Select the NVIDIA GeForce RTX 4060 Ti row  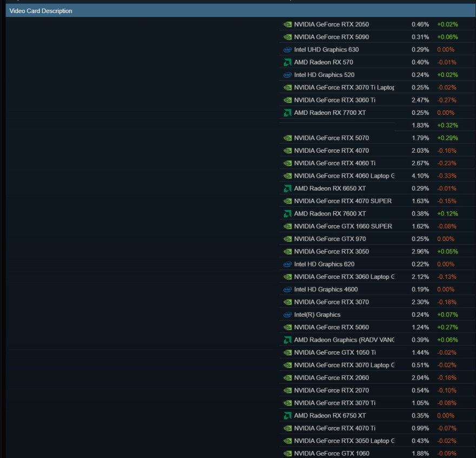click(334, 163)
